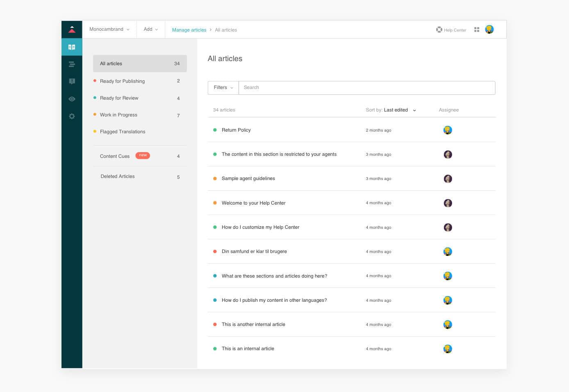This screenshot has height=392, width=569.
Task: Click green status dot beside Return Policy
Action: [x=215, y=130]
